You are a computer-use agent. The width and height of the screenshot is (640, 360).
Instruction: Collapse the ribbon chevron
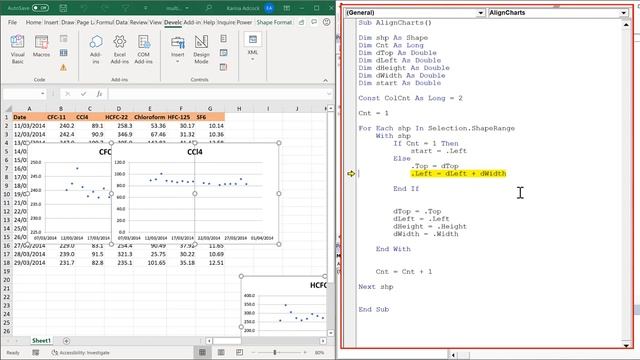[325, 80]
